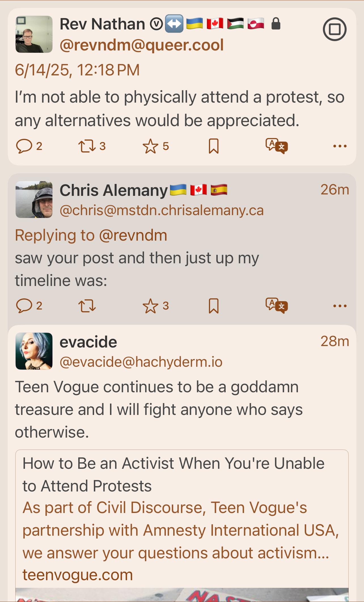The image size is (364, 602).
Task: Bookmark Chris Alemany's reply
Action: coord(213,306)
